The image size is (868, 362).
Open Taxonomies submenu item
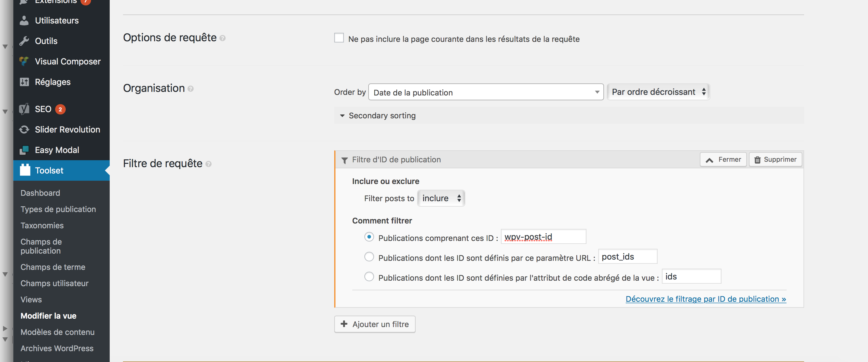tap(42, 225)
